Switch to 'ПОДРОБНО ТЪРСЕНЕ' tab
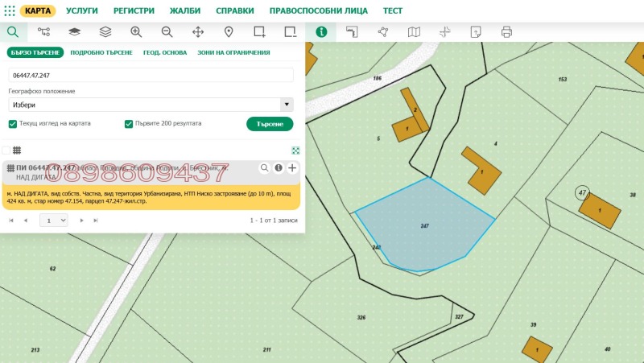The height and width of the screenshot is (363, 644). tap(101, 52)
